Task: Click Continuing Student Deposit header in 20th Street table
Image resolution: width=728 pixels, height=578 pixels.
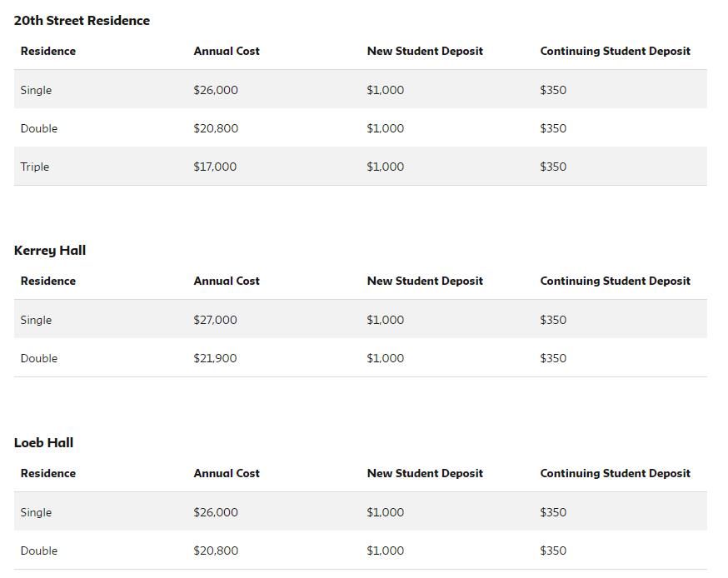Action: pyautogui.click(x=615, y=51)
